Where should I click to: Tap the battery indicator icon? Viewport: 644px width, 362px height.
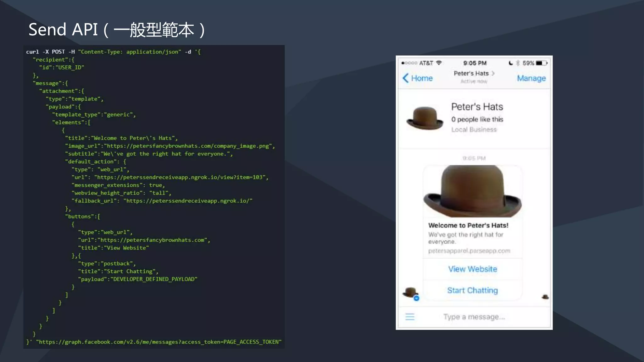point(542,63)
